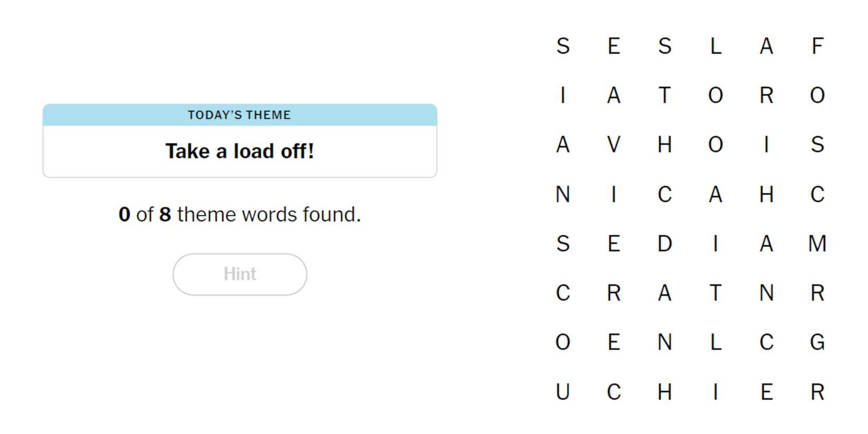Screen dimensions: 868x434
Task: Click the Today's Theme header
Action: [x=240, y=115]
